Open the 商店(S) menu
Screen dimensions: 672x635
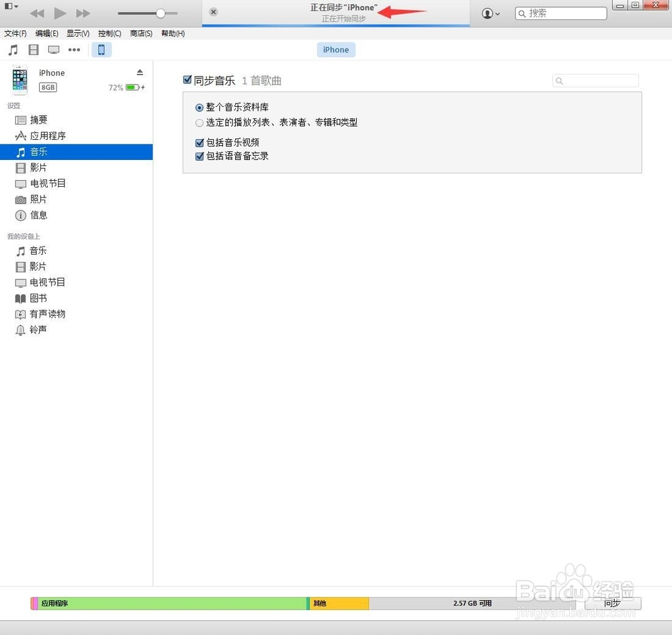pos(141,34)
